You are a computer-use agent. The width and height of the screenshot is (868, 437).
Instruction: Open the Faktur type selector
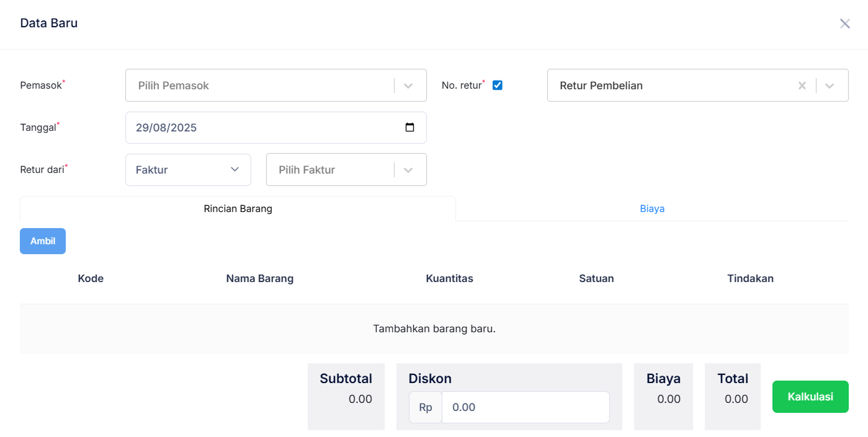187,170
